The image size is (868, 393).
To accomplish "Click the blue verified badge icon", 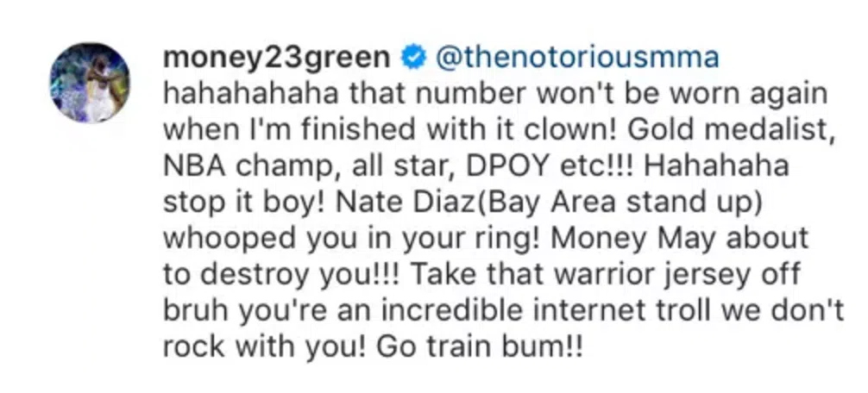I will 416,58.
